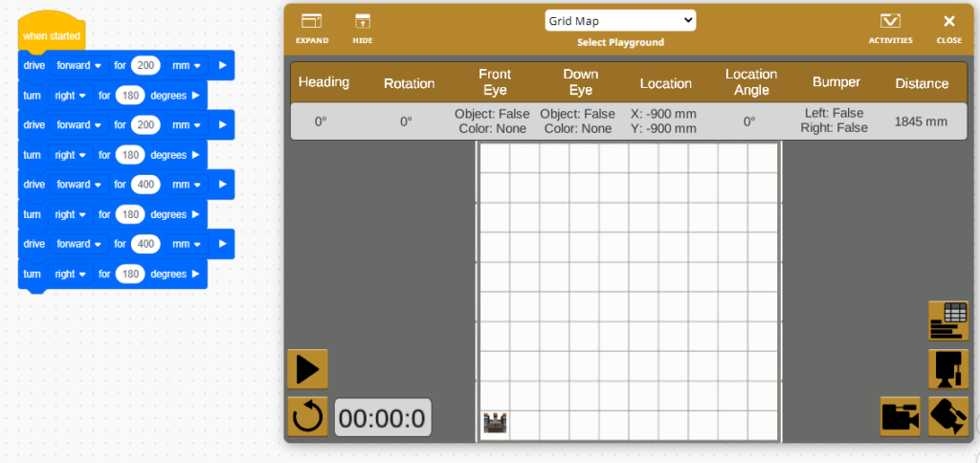Hide the playground using HIDE icon
The width and height of the screenshot is (980, 463).
point(363,29)
